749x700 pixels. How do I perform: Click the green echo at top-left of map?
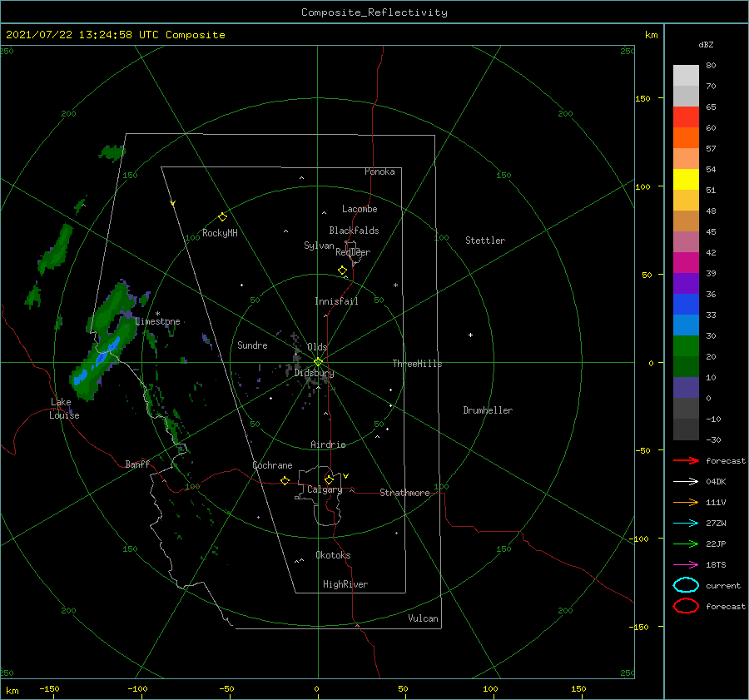click(112, 152)
